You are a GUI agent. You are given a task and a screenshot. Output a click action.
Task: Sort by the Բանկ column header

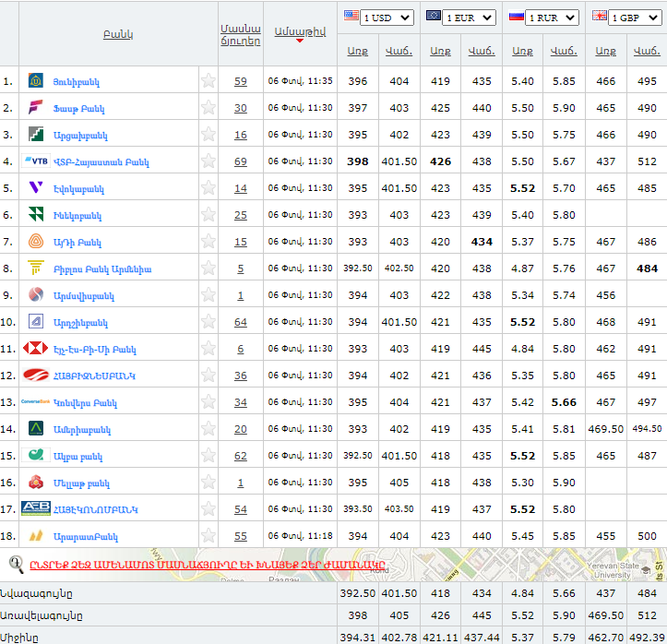click(118, 34)
